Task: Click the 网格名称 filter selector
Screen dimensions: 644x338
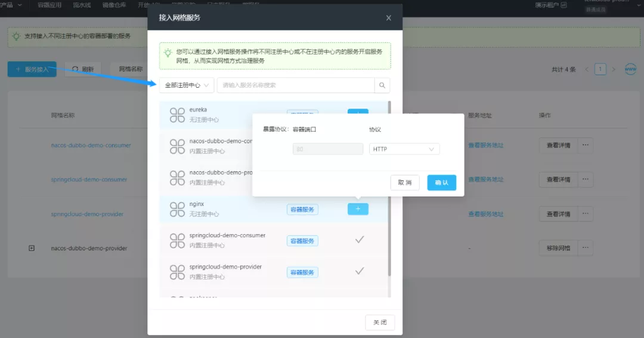Action: 130,69
